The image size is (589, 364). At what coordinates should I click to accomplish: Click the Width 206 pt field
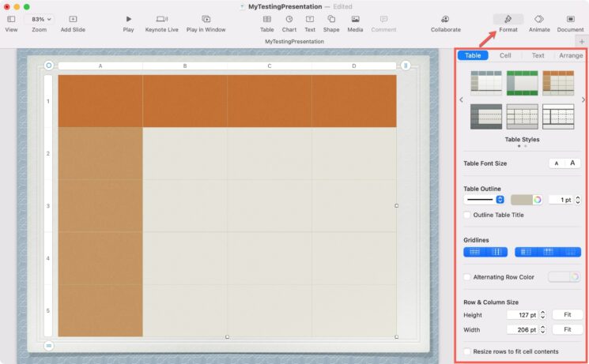click(523, 330)
